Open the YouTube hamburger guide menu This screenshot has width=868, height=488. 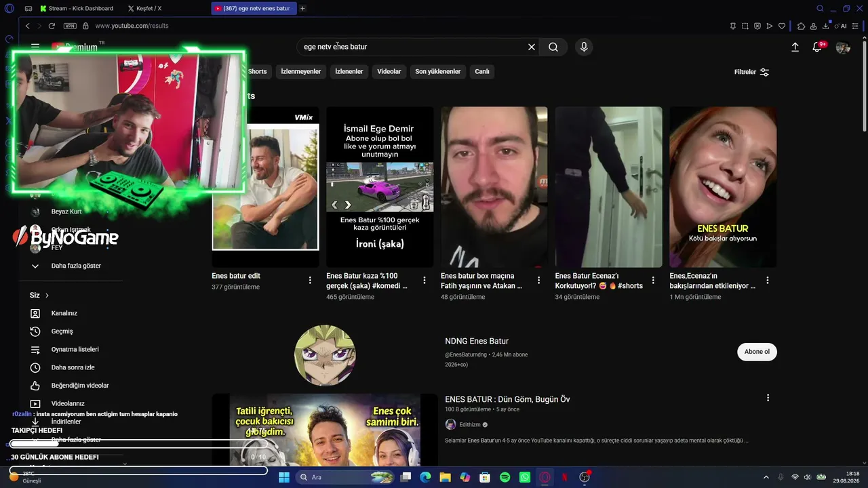coord(35,47)
